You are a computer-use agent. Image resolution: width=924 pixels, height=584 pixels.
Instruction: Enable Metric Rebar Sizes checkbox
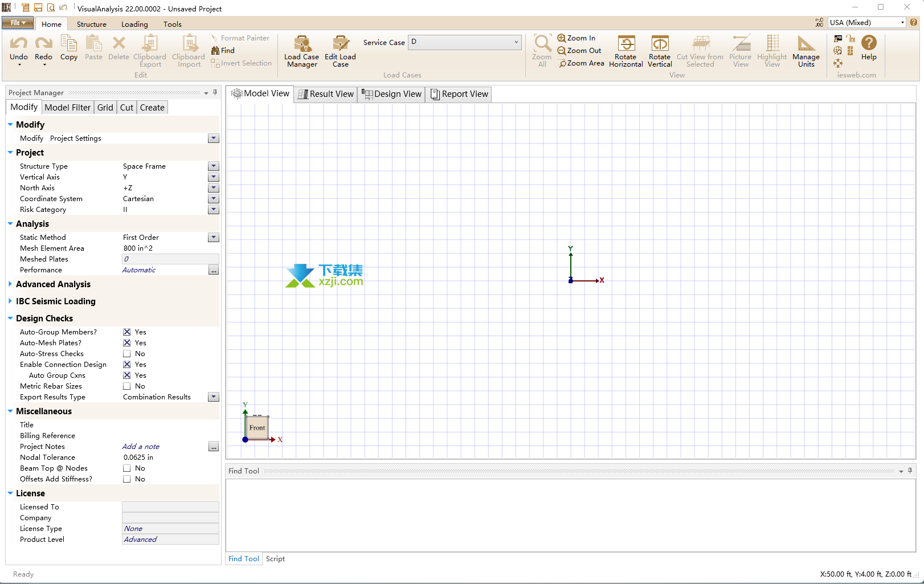pos(127,386)
